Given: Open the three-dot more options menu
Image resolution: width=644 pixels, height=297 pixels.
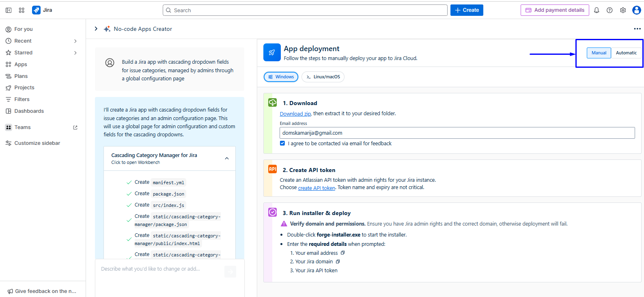Looking at the screenshot, I should [x=637, y=29].
